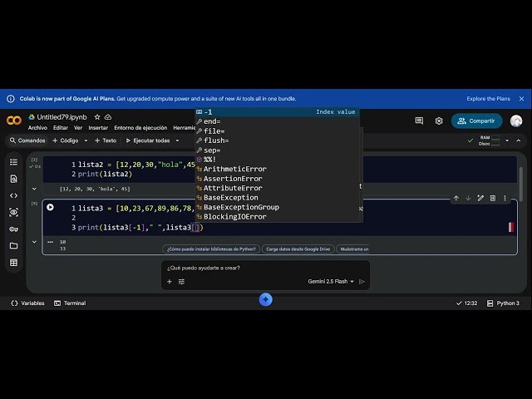The width and height of the screenshot is (532, 399).
Task: Open the secrets key icon
Action: pos(13,229)
